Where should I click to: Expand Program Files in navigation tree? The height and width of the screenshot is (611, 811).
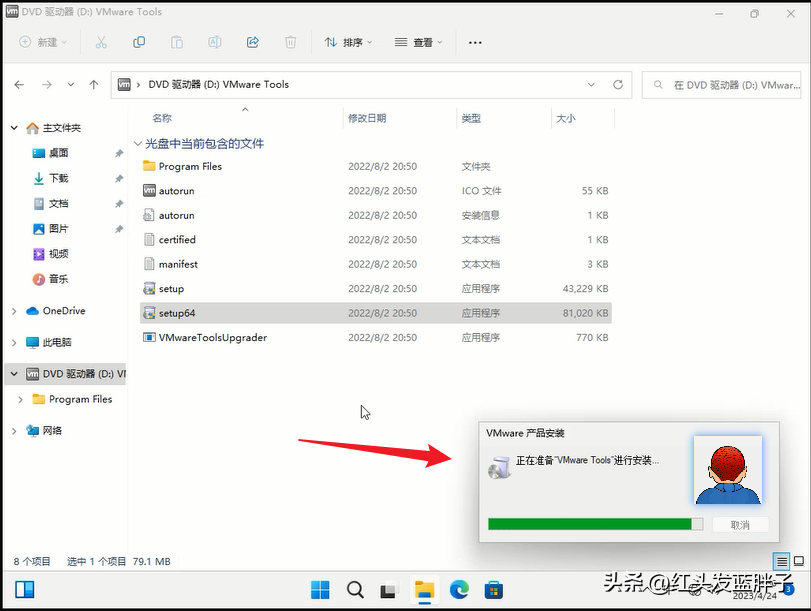tap(20, 399)
